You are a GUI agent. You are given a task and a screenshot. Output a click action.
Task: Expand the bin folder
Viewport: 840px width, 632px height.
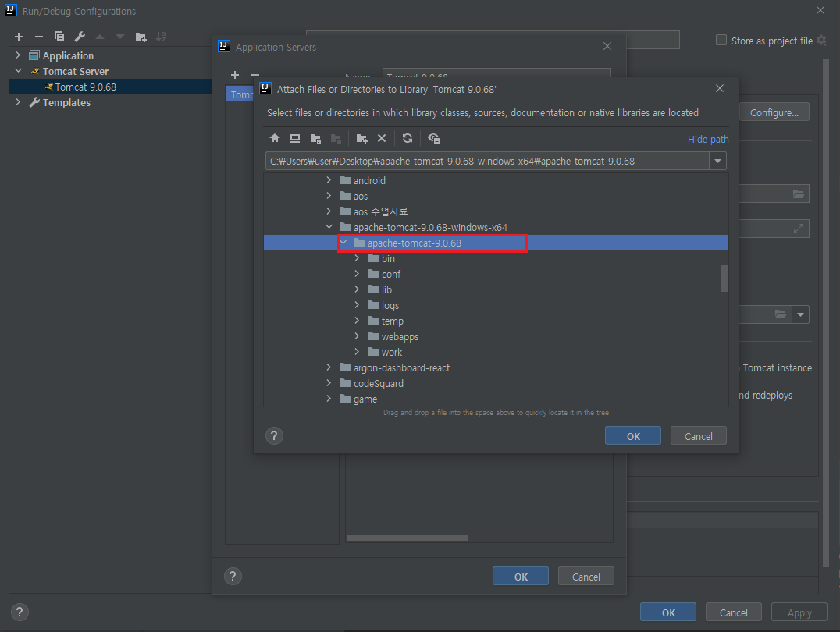pyautogui.click(x=358, y=258)
